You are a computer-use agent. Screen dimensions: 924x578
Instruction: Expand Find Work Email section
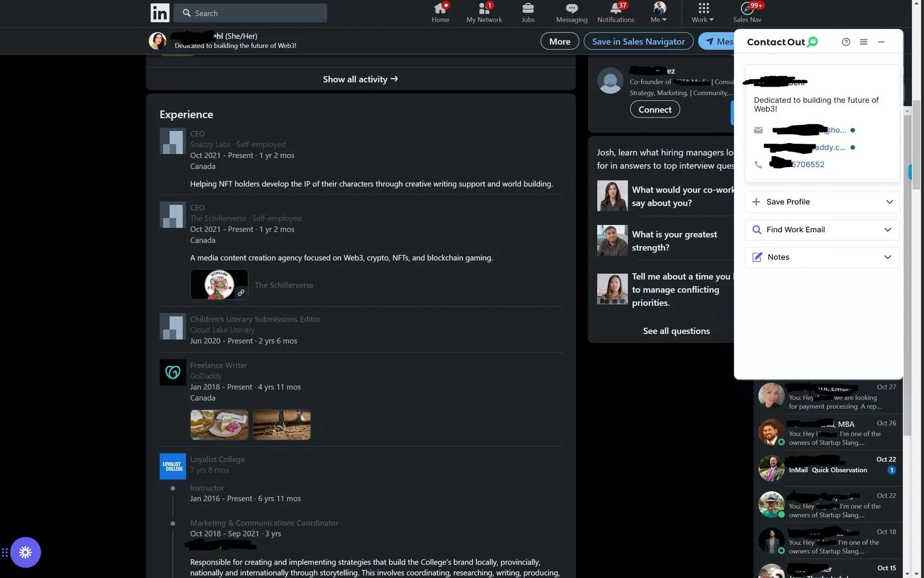point(822,229)
